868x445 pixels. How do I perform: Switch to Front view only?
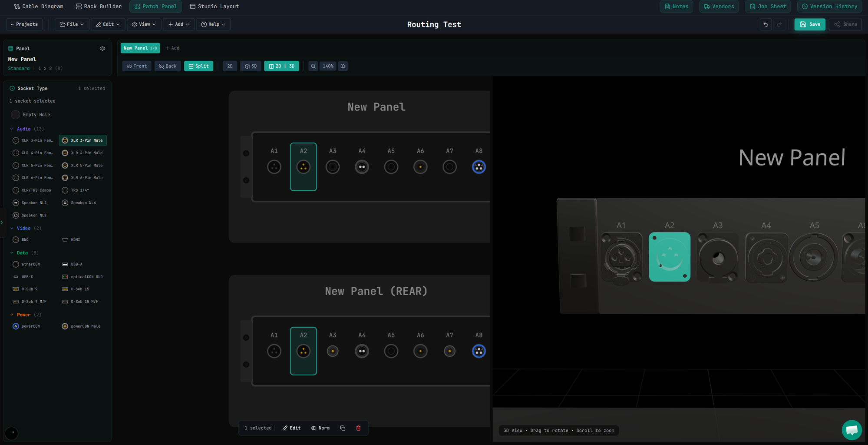tap(137, 66)
